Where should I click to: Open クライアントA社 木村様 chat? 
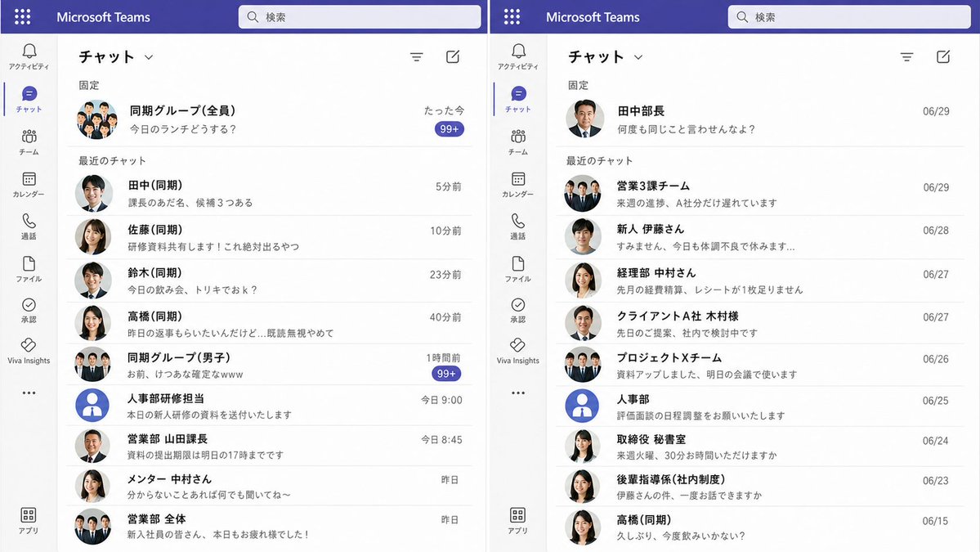(x=759, y=324)
